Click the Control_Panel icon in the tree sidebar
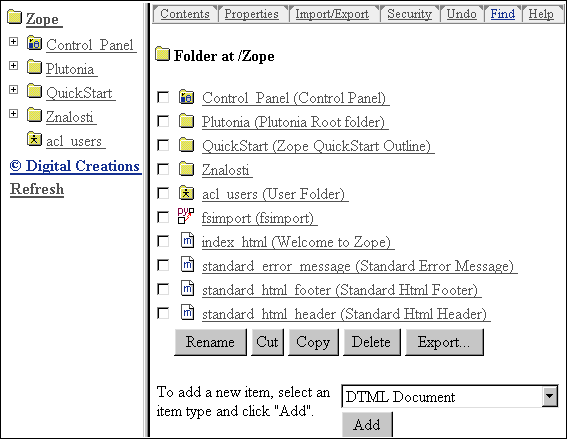The image size is (568, 440). pyautogui.click(x=34, y=43)
